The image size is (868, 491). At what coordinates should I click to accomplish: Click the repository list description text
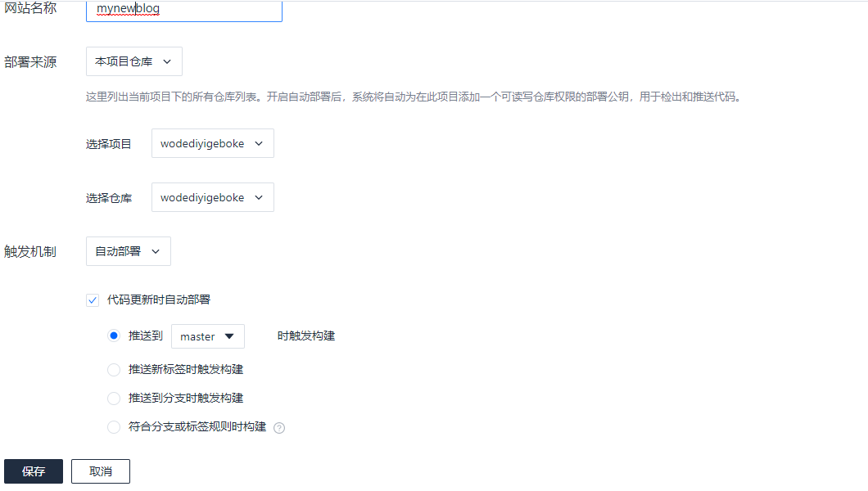pyautogui.click(x=414, y=97)
